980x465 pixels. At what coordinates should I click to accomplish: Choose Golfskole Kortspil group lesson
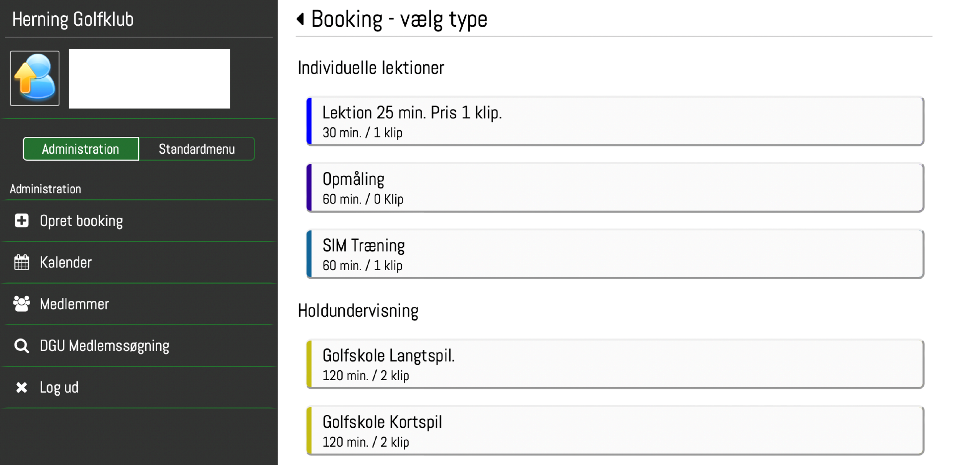(x=615, y=430)
